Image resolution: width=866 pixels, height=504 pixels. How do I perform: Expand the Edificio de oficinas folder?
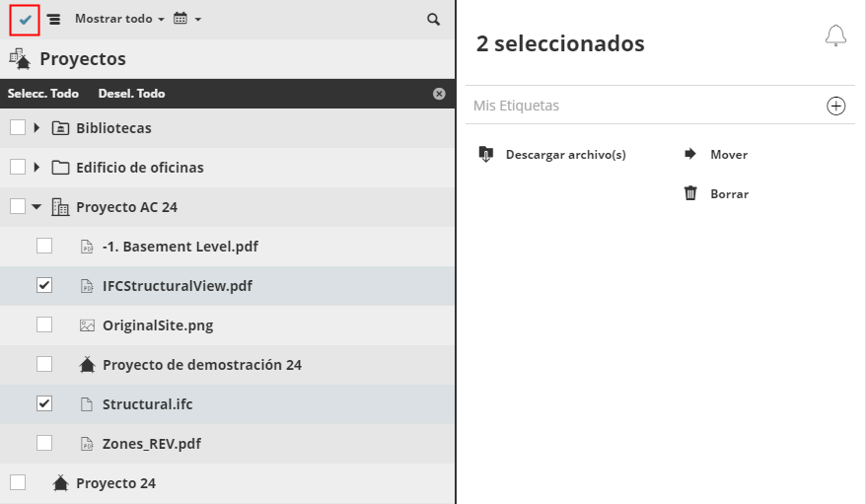click(36, 167)
